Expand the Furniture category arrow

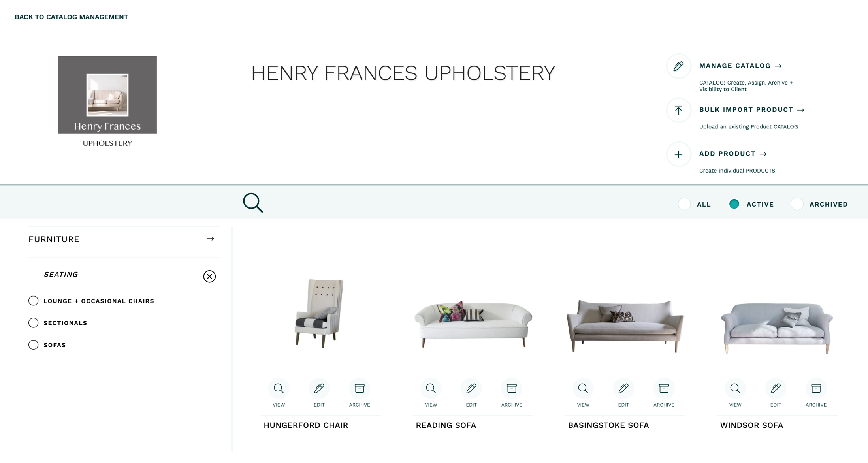(x=211, y=239)
